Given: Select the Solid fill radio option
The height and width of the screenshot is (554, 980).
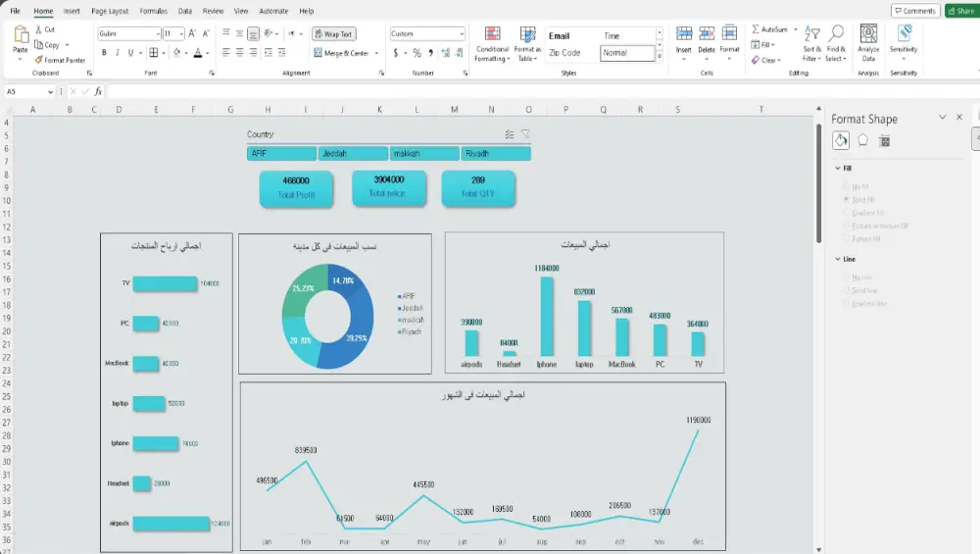Looking at the screenshot, I should click(847, 199).
